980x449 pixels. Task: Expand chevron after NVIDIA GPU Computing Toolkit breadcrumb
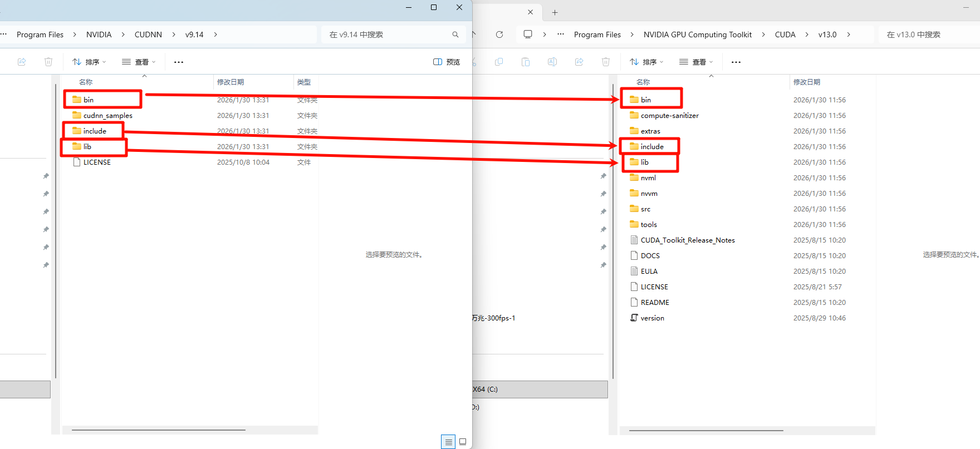tap(763, 34)
